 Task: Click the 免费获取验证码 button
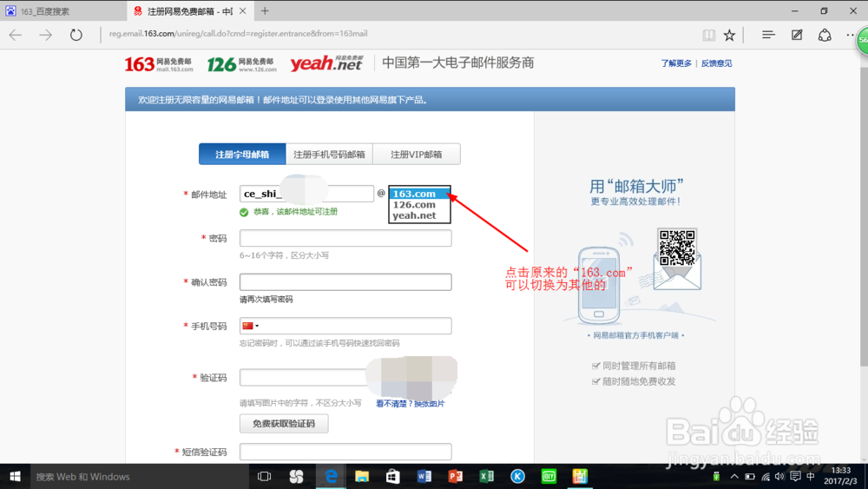[284, 424]
